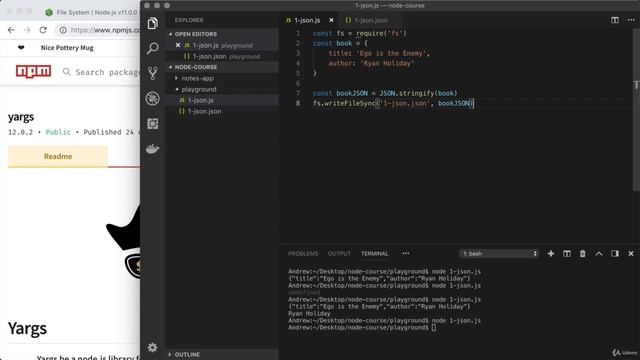Click the require('fs') code line
640x360 pixels.
tap(359, 33)
